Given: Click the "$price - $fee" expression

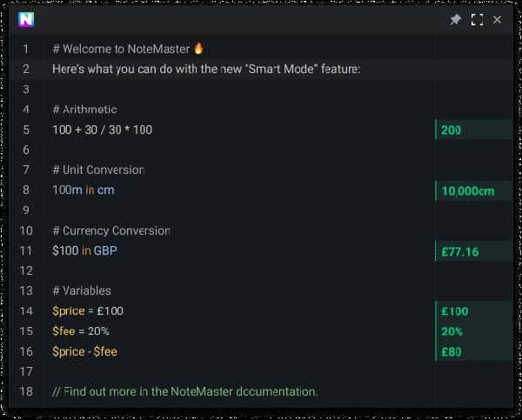Looking at the screenshot, I should (x=84, y=352).
